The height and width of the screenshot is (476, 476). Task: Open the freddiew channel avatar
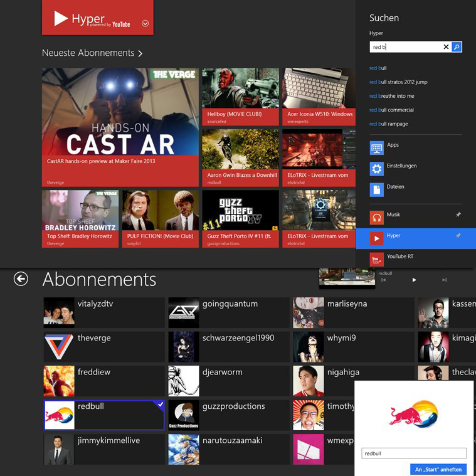pos(59,381)
